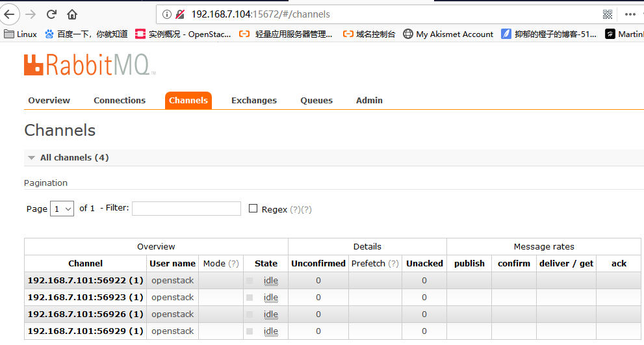Open the Page number dropdown

tap(62, 209)
